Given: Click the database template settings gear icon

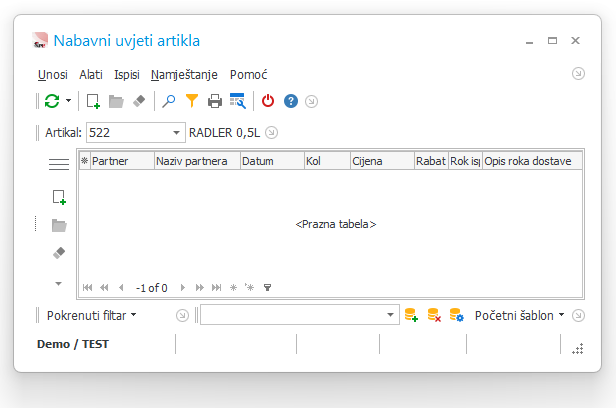Looking at the screenshot, I should pyautogui.click(x=457, y=315).
